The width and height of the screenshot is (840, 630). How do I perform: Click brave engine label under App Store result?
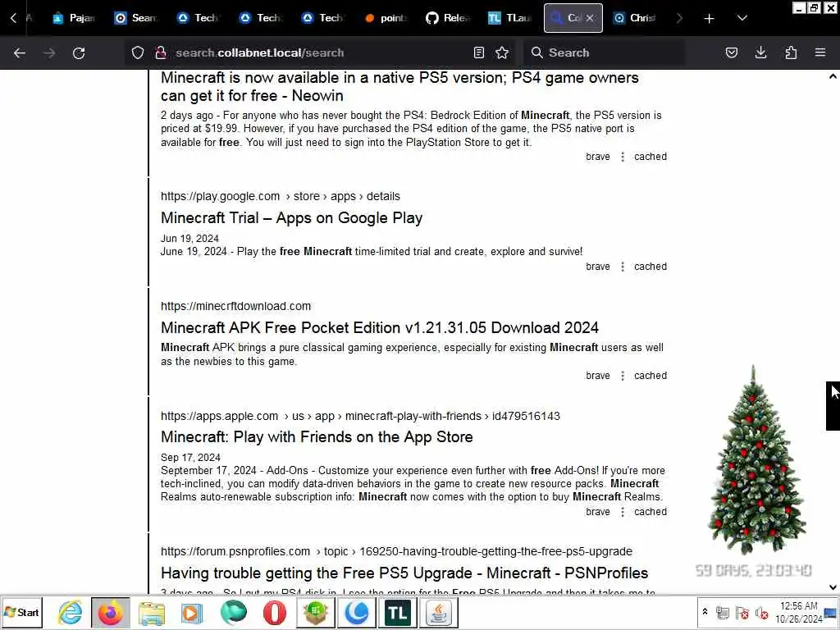point(598,512)
